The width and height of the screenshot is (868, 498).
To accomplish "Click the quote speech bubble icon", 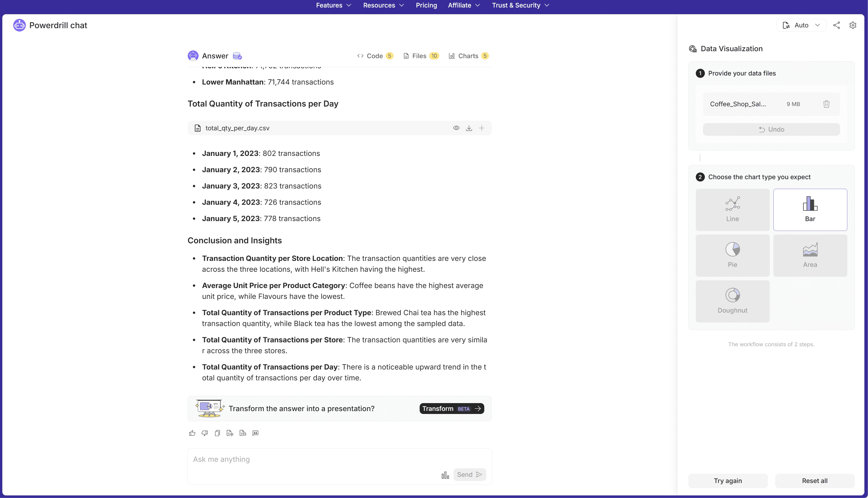I will (x=255, y=433).
